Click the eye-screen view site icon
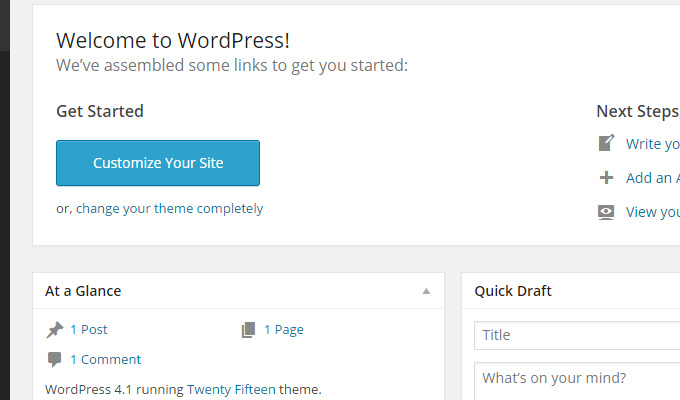 click(606, 212)
